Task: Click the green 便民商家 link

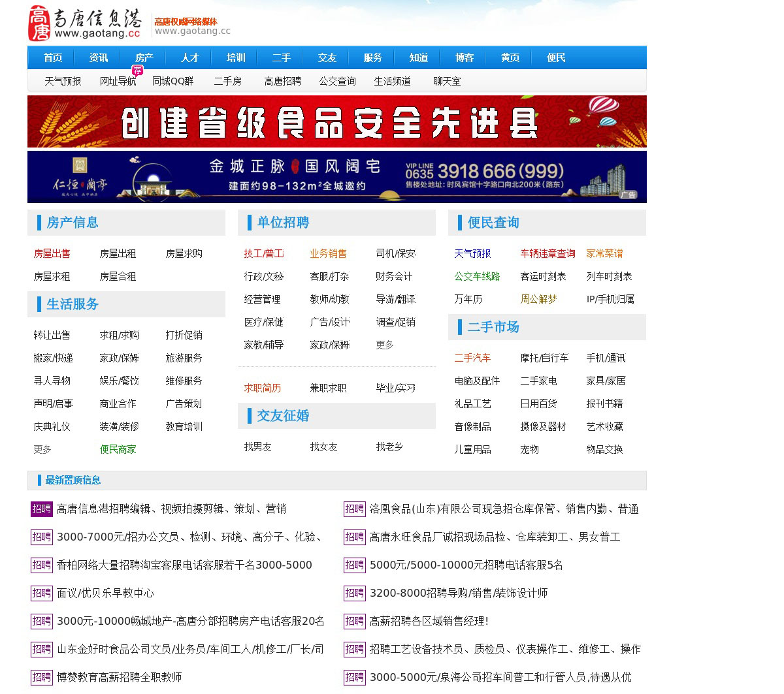Action: (x=118, y=450)
